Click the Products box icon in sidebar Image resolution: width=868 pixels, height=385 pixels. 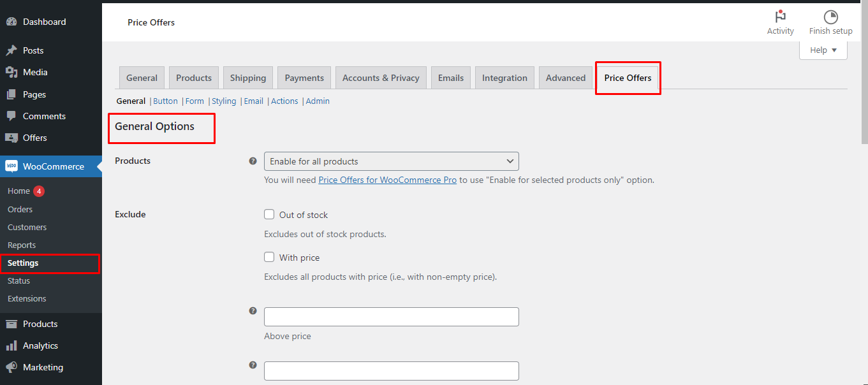[x=11, y=324]
